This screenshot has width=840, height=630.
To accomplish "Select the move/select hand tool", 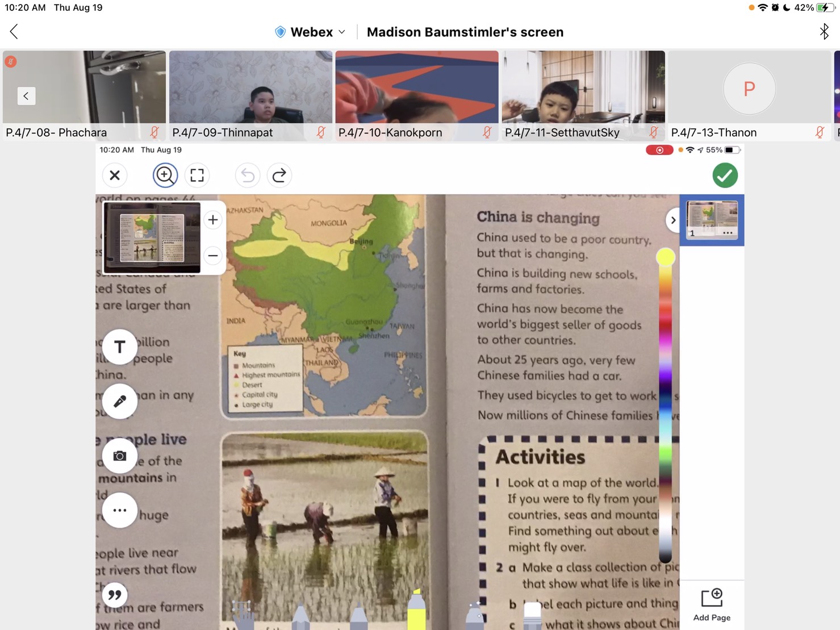I will pos(244,615).
